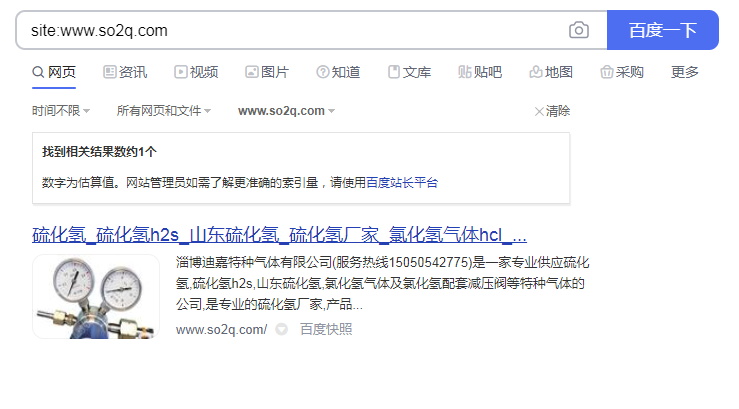The width and height of the screenshot is (739, 409).
Task: Open the 采购 tab
Action: point(622,72)
